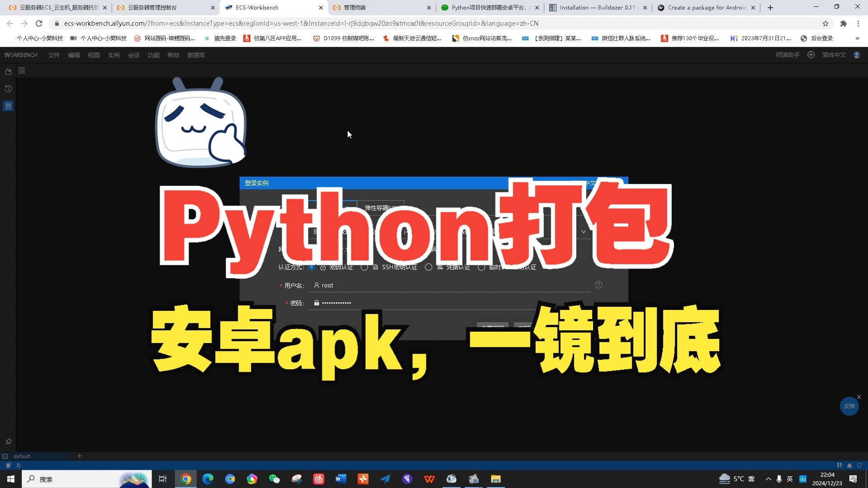Click the help question mark beside username field

click(598, 285)
